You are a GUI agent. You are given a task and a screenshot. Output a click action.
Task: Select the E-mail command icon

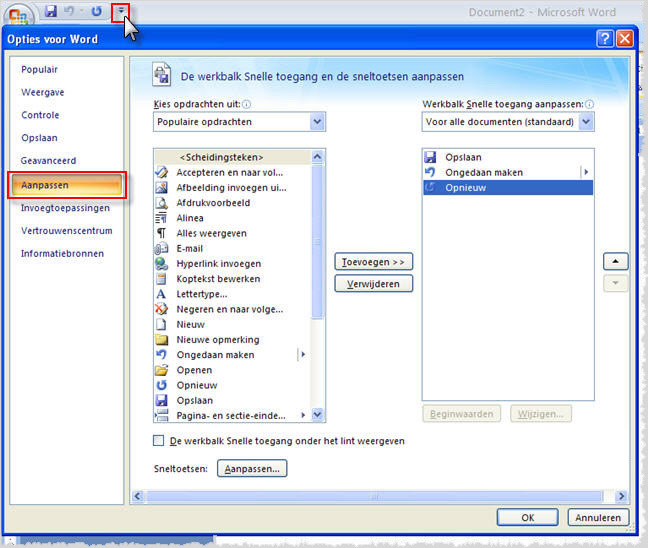pyautogui.click(x=161, y=248)
